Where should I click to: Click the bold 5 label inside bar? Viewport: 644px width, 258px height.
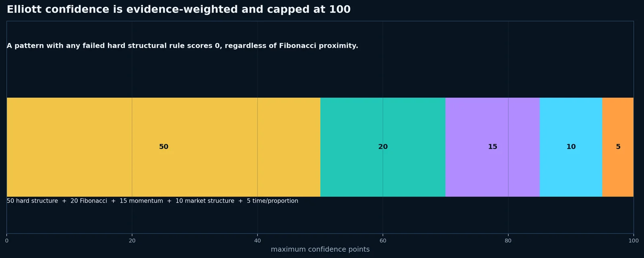(x=618, y=147)
